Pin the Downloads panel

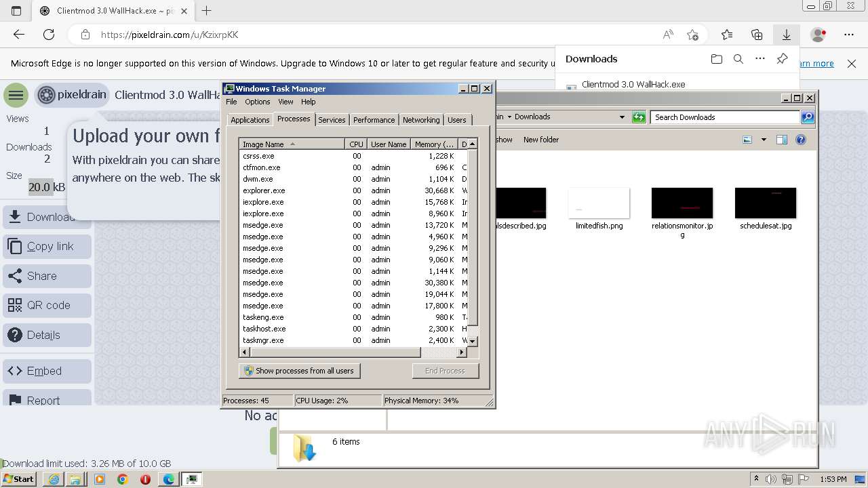[x=782, y=59]
